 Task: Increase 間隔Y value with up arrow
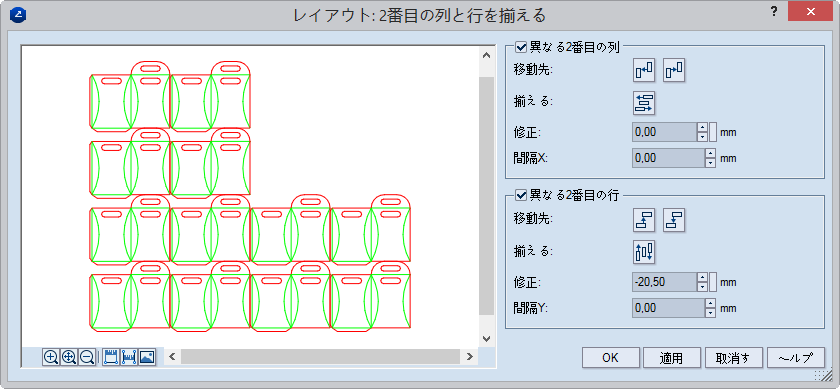point(711,304)
